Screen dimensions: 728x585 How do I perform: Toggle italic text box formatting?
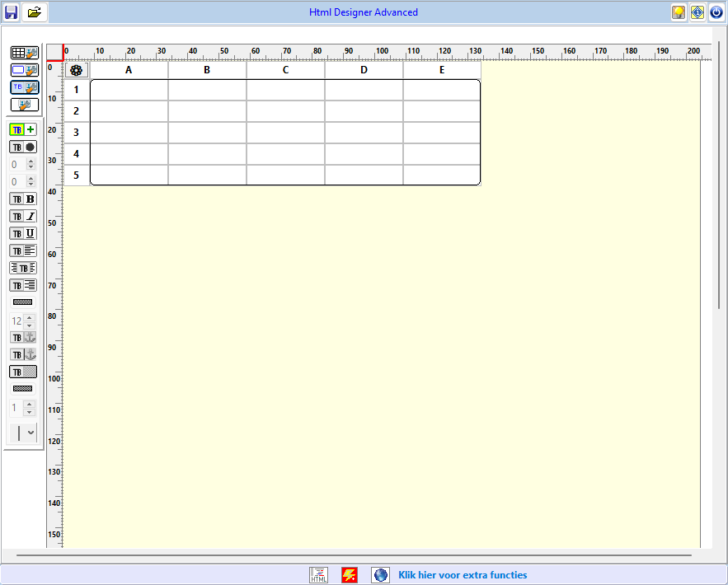tap(23, 216)
